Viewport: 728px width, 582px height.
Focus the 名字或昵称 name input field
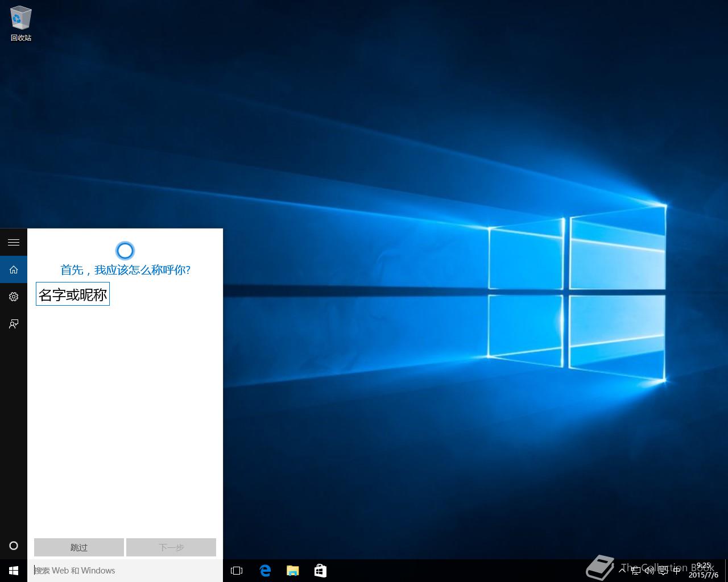[x=73, y=294]
